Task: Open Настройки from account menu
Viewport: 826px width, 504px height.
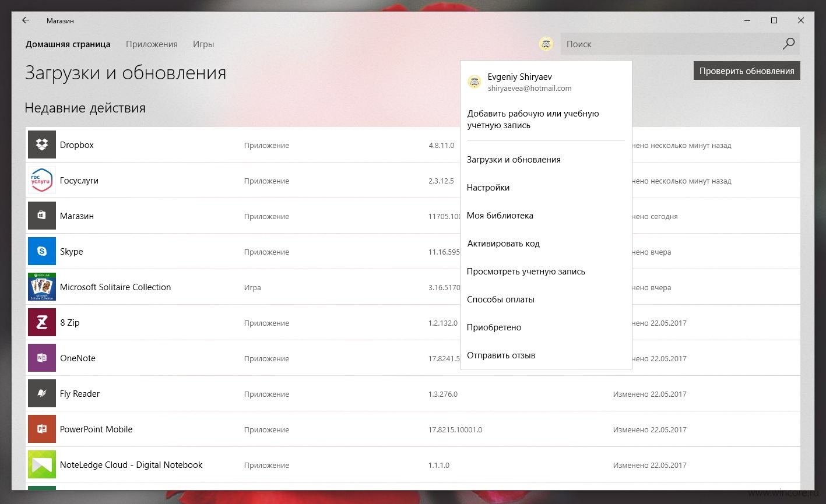Action: (488, 188)
